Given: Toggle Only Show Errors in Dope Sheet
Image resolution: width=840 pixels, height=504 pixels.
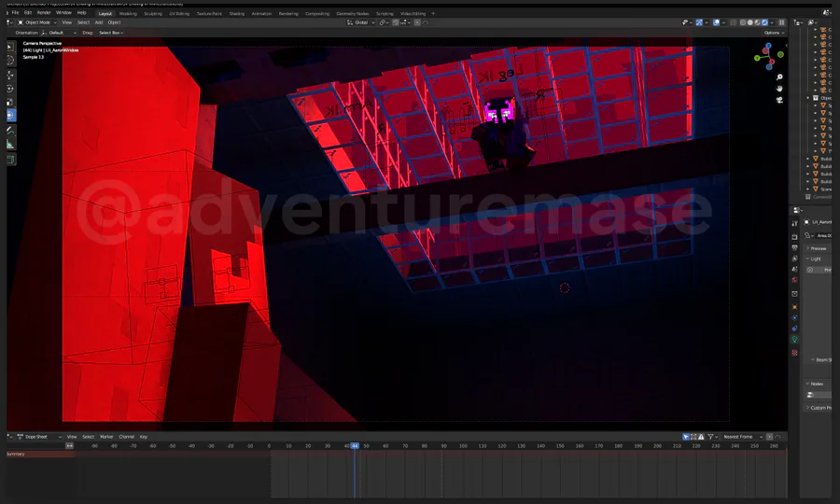Looking at the screenshot, I should (x=701, y=437).
